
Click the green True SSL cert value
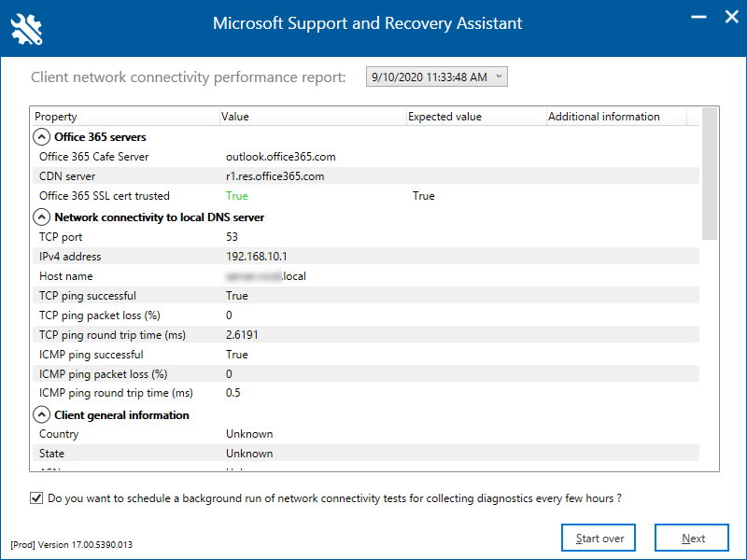click(237, 196)
